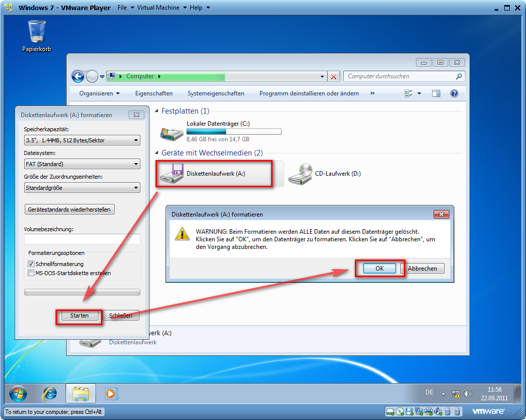Click the network tray icon with warning
The height and width of the screenshot is (420, 526).
click(x=455, y=394)
